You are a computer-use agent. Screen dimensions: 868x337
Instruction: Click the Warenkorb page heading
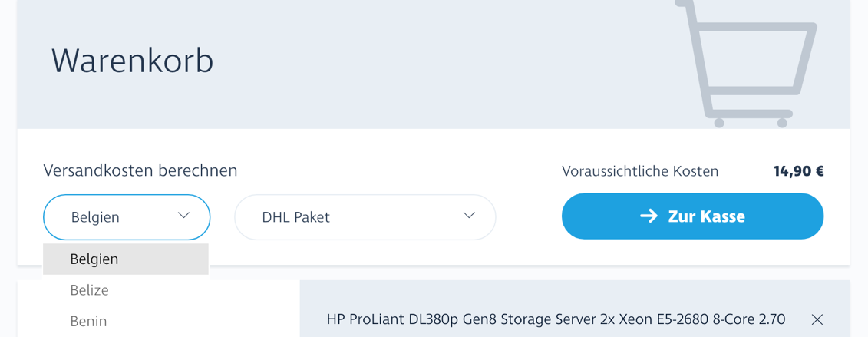click(x=132, y=61)
